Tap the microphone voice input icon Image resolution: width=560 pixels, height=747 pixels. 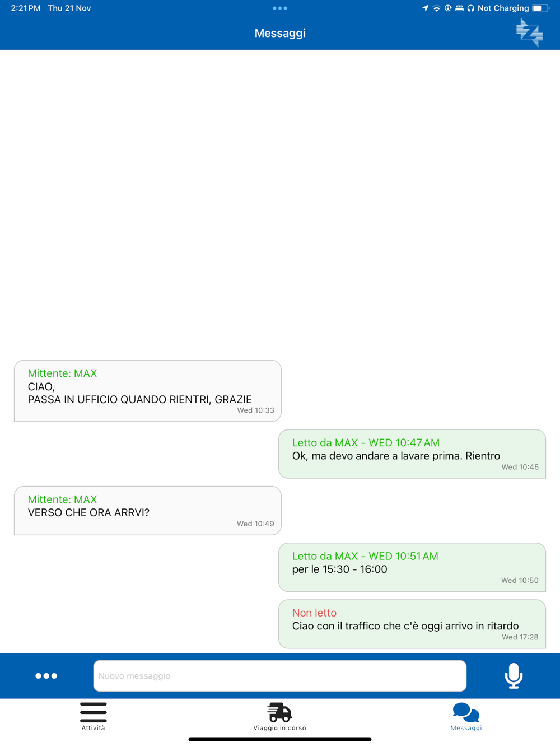514,675
